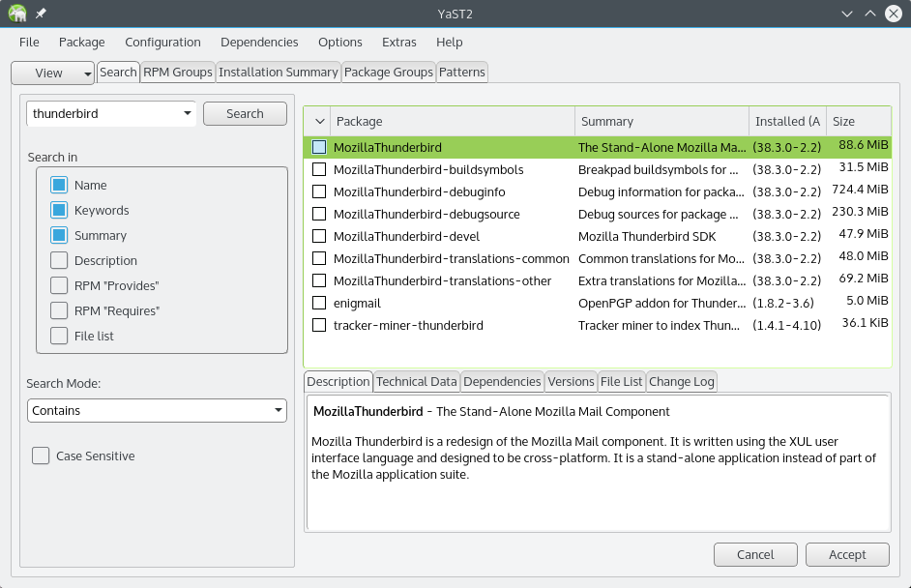Open the View dropdown button
Image resolution: width=911 pixels, height=588 pixels.
click(52, 73)
